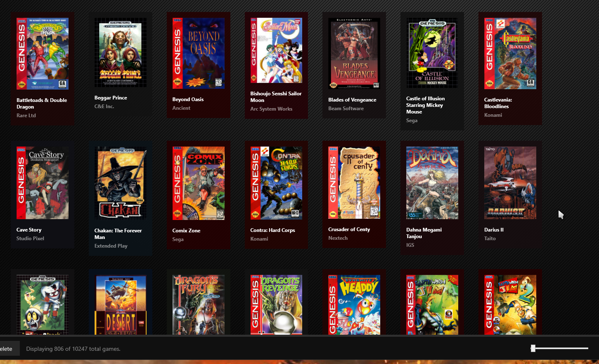Click the Blades of Vengeance title
Viewport: 599px width, 364px height.
352,100
